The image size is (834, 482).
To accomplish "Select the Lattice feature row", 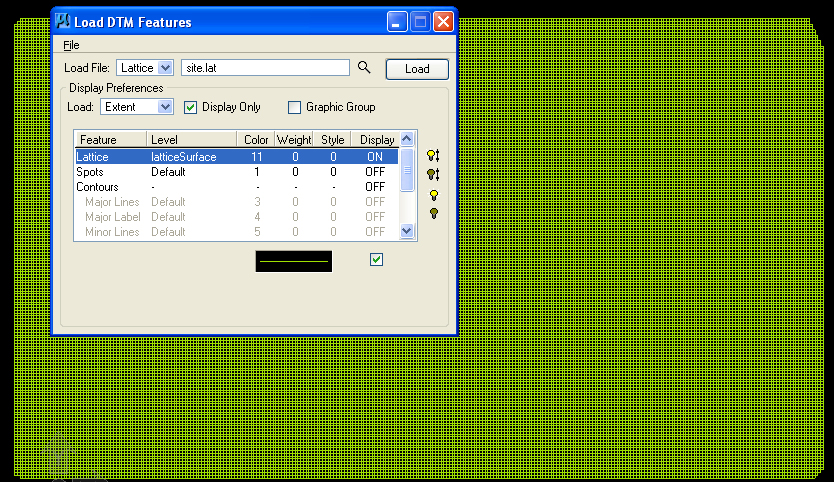I will click(x=237, y=157).
